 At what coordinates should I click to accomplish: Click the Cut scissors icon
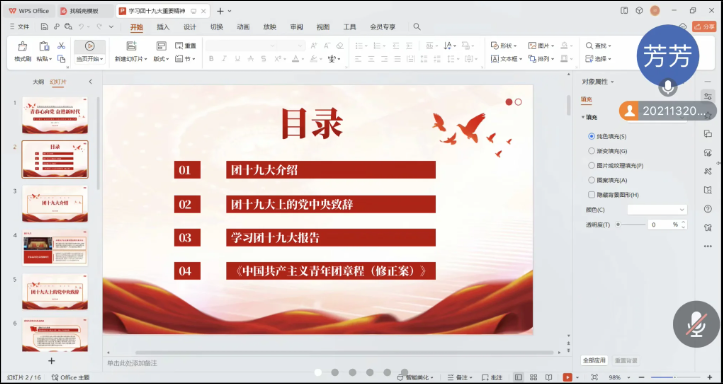point(61,46)
